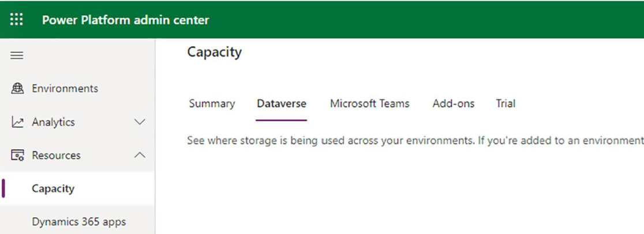
Task: Click the Capacity page heading
Action: click(x=215, y=52)
